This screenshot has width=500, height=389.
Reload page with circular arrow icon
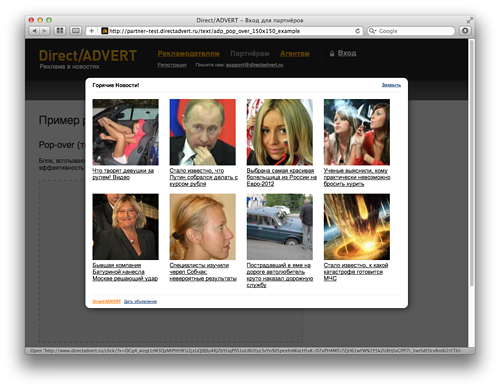(x=358, y=31)
